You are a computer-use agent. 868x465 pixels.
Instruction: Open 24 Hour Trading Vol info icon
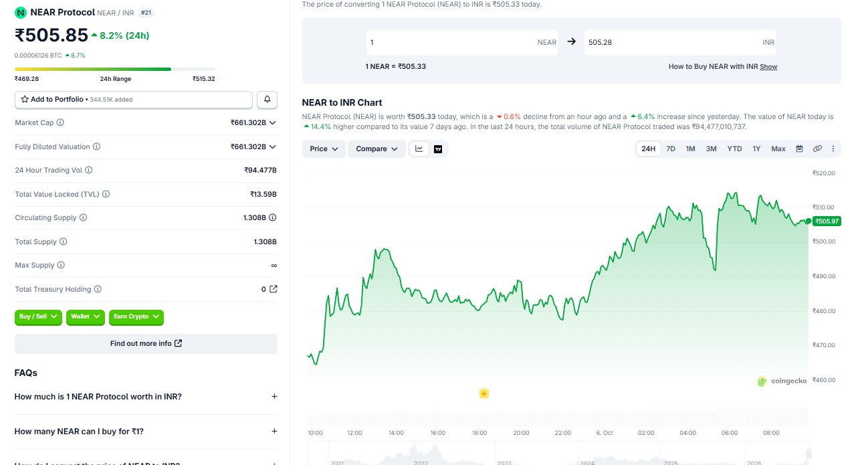pyautogui.click(x=89, y=170)
